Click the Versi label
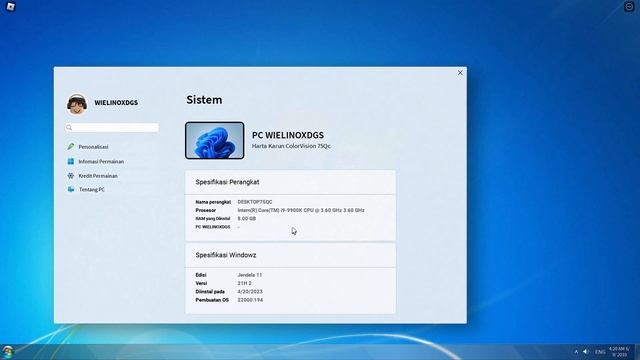Image resolution: width=640 pixels, height=360 pixels. 201,283
